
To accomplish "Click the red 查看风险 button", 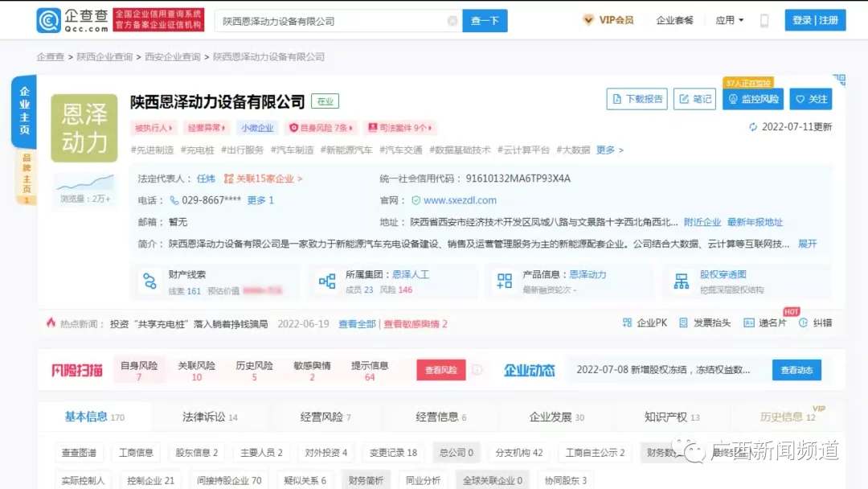I will (x=440, y=370).
